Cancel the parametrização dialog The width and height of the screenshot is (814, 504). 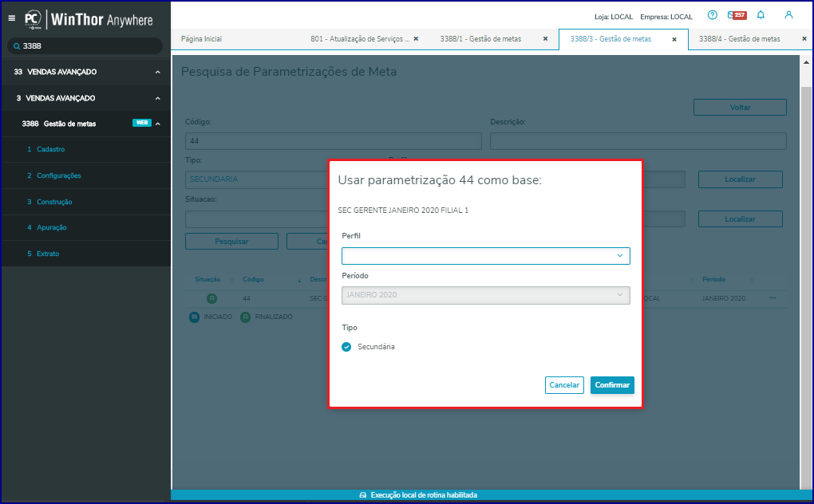pyautogui.click(x=564, y=385)
